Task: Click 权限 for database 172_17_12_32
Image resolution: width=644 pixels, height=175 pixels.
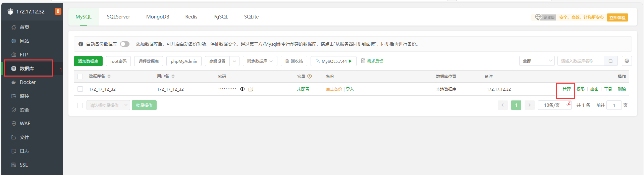Action: 581,89
